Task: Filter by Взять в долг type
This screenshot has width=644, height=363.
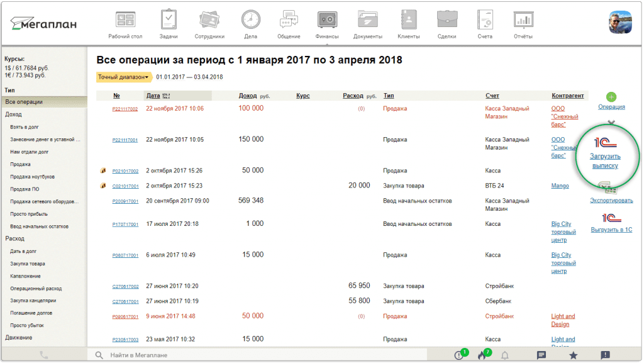Action: pos(25,127)
